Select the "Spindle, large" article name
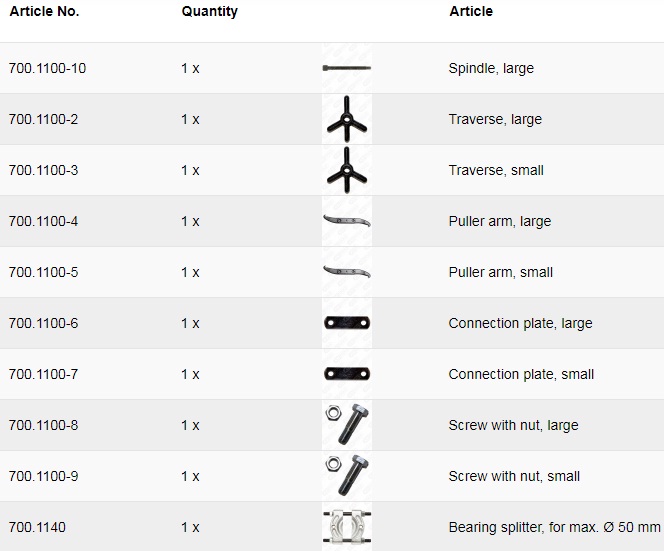 (491, 69)
